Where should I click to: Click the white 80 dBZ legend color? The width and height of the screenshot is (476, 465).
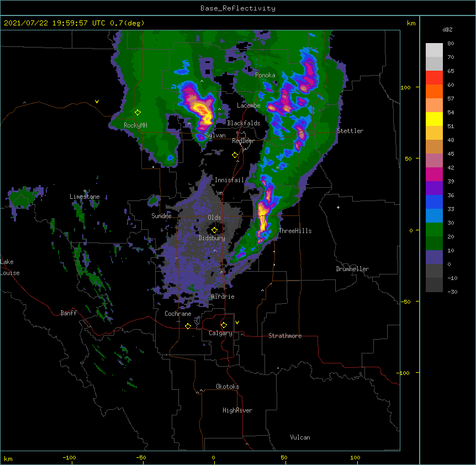click(x=434, y=50)
